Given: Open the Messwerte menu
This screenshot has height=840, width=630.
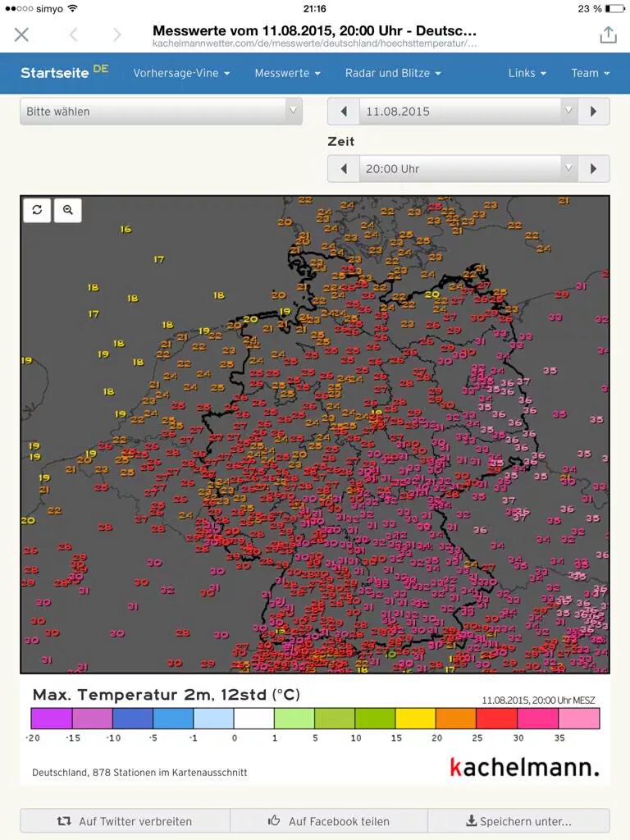Looking at the screenshot, I should coord(287,73).
